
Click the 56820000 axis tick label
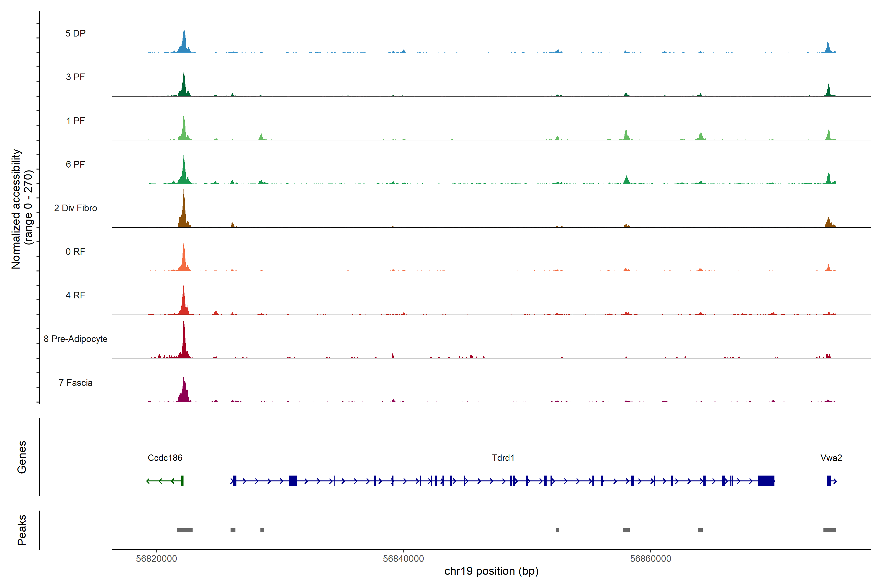point(156,558)
